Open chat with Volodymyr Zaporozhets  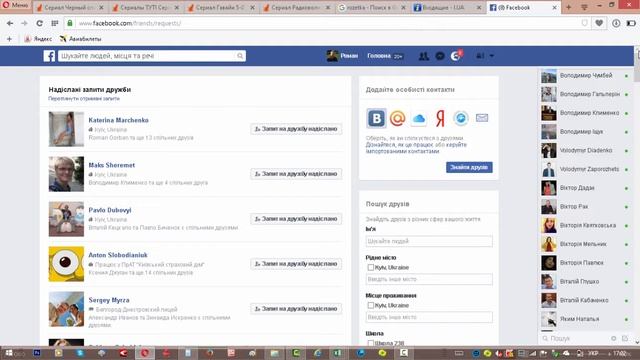tap(585, 169)
